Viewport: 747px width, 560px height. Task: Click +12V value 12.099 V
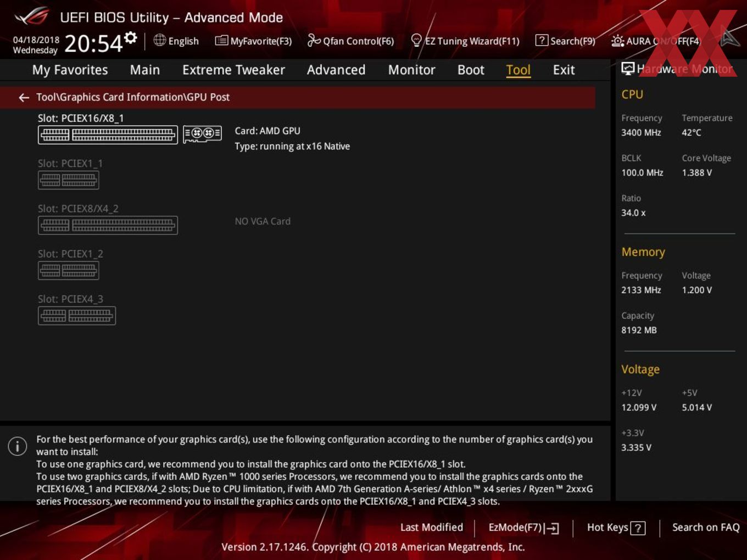point(639,407)
